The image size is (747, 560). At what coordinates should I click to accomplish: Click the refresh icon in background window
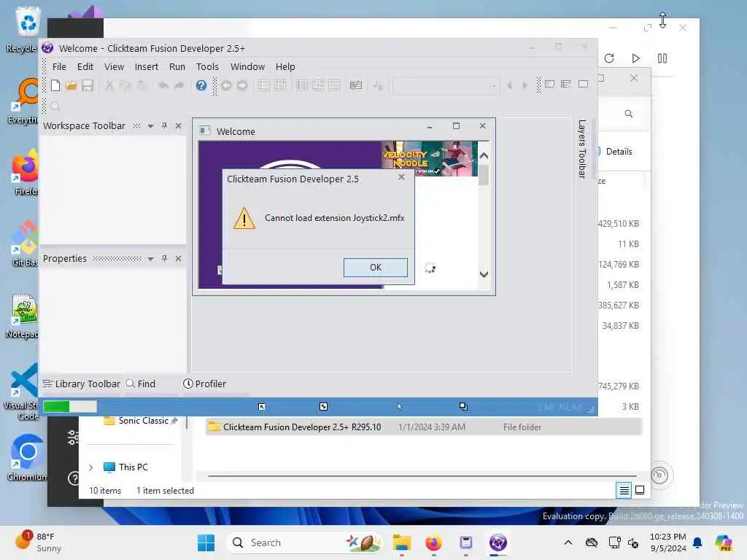[x=609, y=58]
